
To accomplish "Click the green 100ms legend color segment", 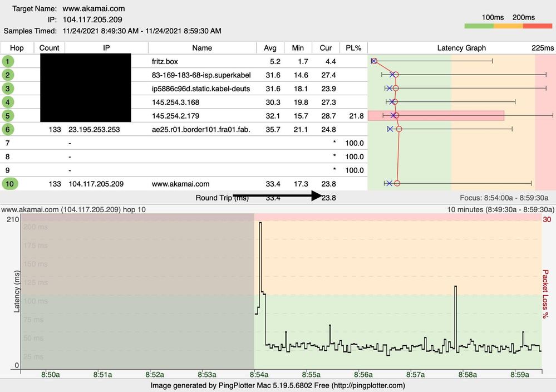I will pyautogui.click(x=479, y=26).
